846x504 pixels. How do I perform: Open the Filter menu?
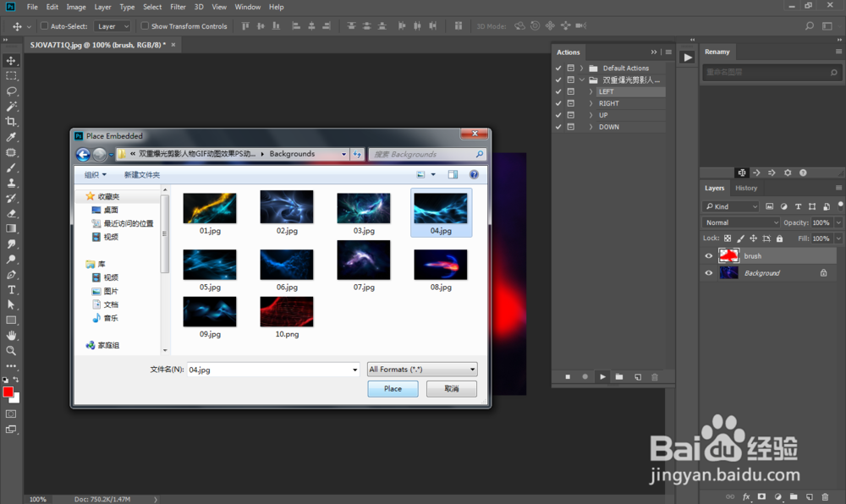[x=178, y=7]
